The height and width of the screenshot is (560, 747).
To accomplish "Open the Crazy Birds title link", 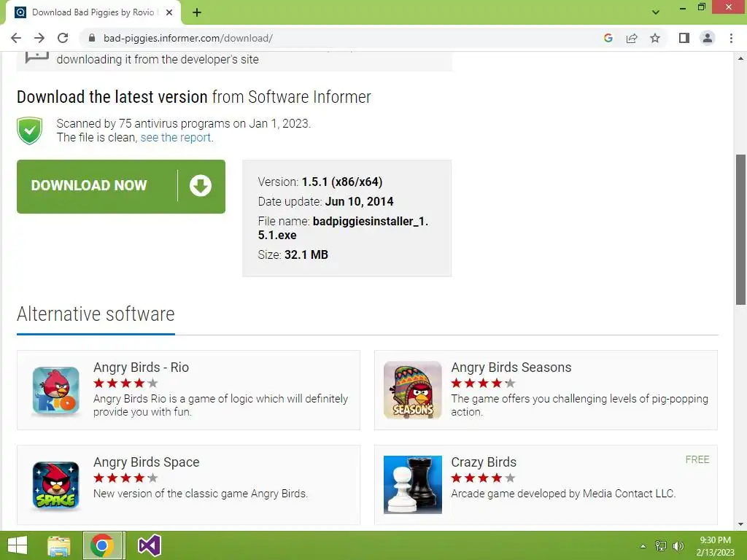I will (484, 462).
